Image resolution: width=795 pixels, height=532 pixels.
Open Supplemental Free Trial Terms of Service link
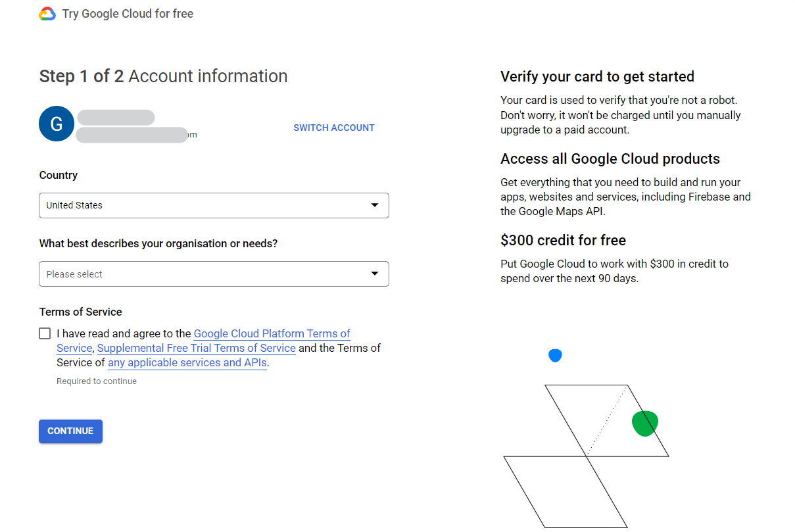[196, 348]
